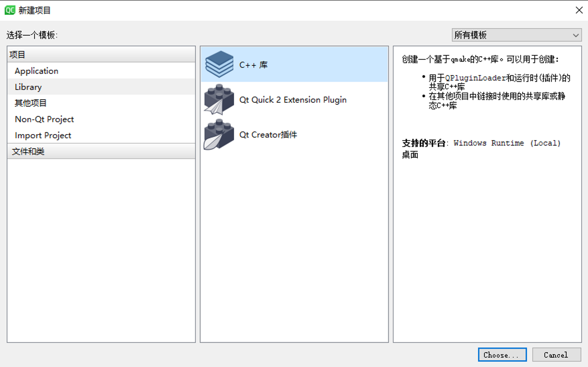Select the Non-Qt Project category
The width and height of the screenshot is (588, 367).
coord(101,119)
